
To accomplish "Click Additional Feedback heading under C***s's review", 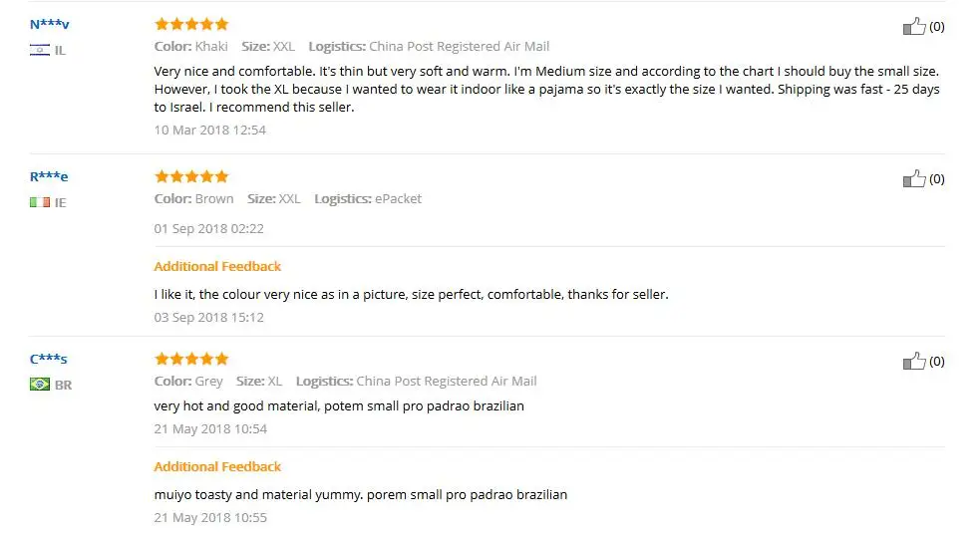I will pos(217,467).
